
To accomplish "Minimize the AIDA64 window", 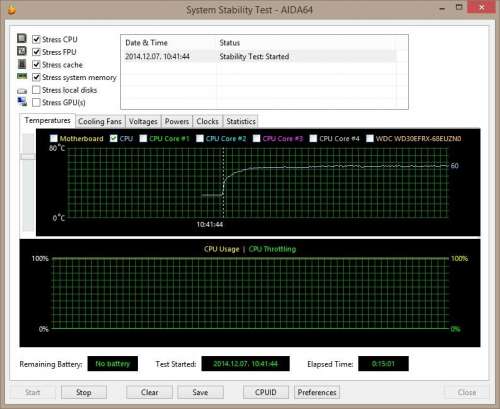I will (x=442, y=8).
